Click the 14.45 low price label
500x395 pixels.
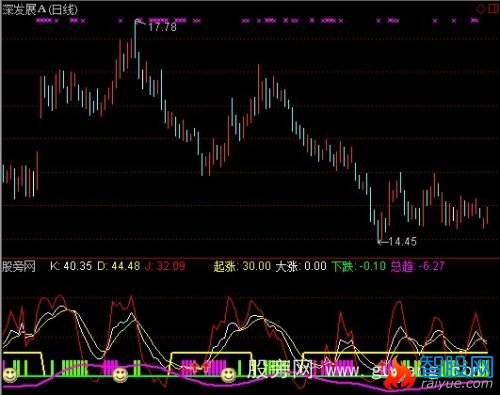tap(402, 241)
